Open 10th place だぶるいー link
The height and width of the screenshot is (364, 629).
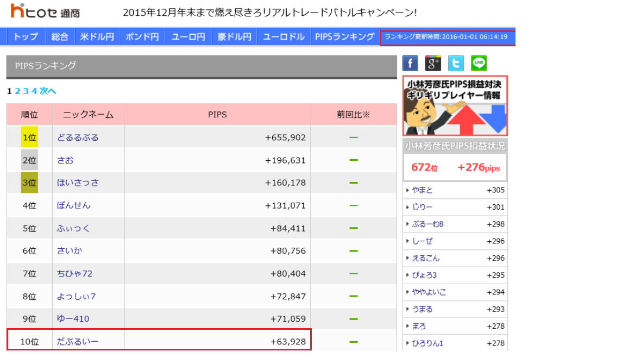point(78,342)
